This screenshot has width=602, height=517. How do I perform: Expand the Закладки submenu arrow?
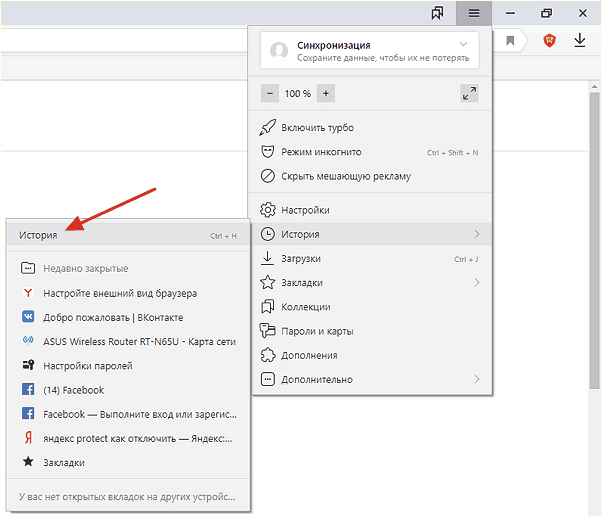[477, 282]
